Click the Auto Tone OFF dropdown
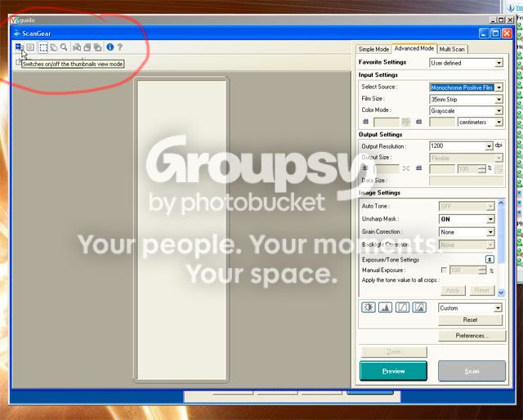This screenshot has height=420, width=523. point(467,207)
